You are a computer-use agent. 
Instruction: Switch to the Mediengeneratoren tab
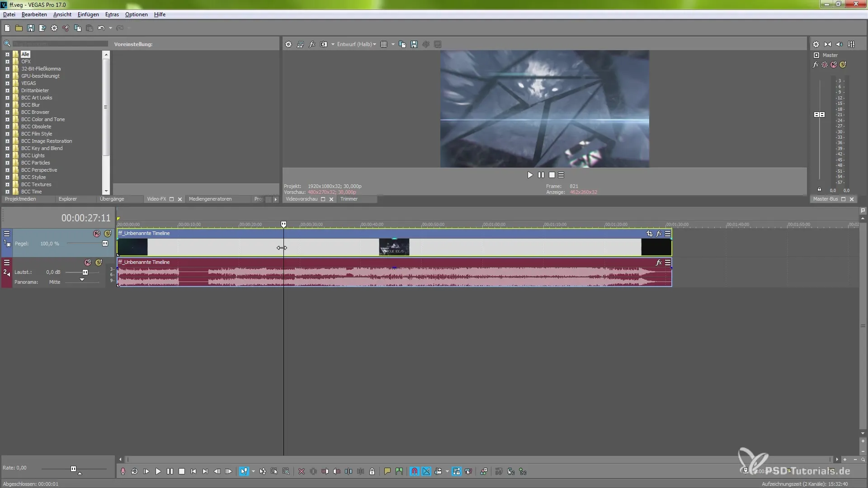point(210,199)
